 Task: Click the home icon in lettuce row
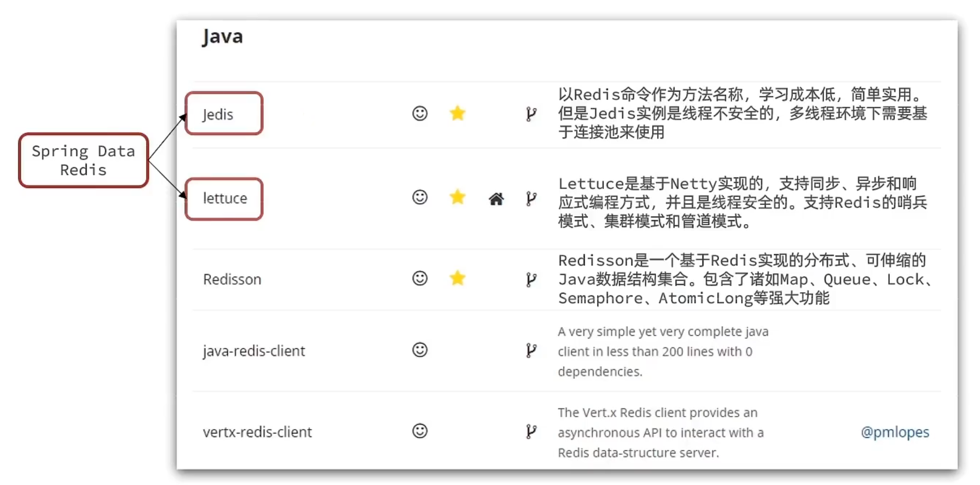[x=496, y=199]
